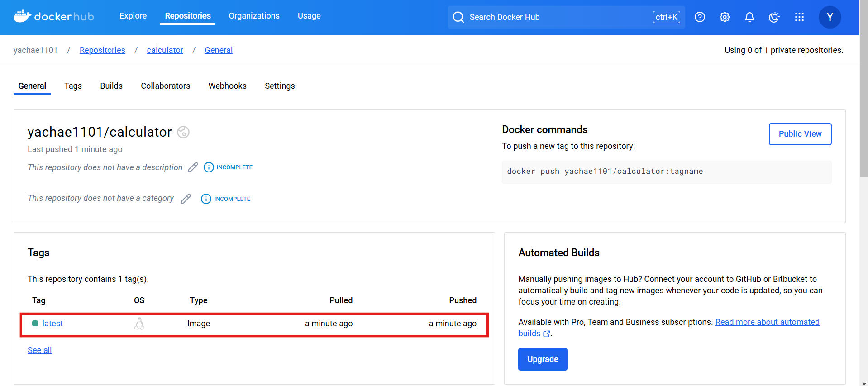Click the Upgrade button
868x386 pixels.
pyautogui.click(x=543, y=359)
